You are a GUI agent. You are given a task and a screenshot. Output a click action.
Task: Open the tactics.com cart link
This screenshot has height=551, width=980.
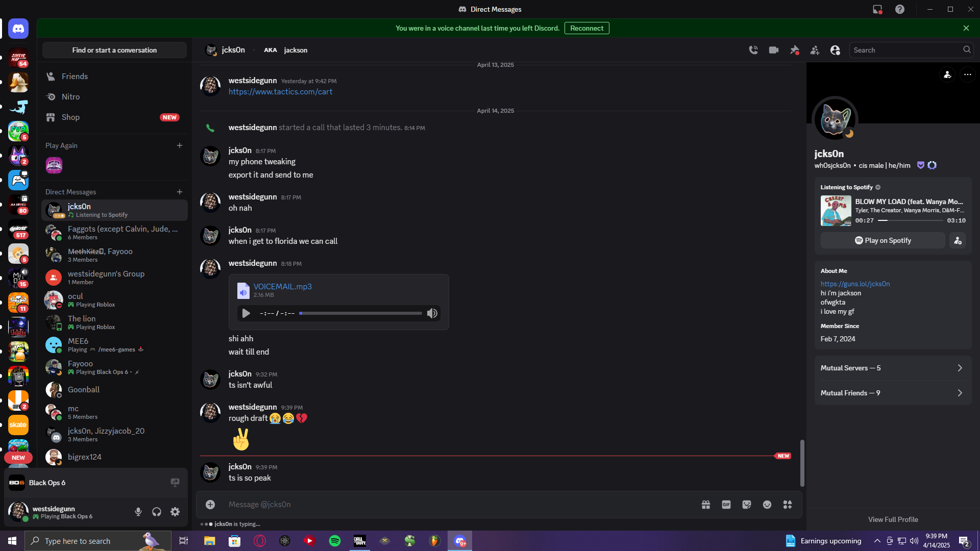pyautogui.click(x=280, y=92)
